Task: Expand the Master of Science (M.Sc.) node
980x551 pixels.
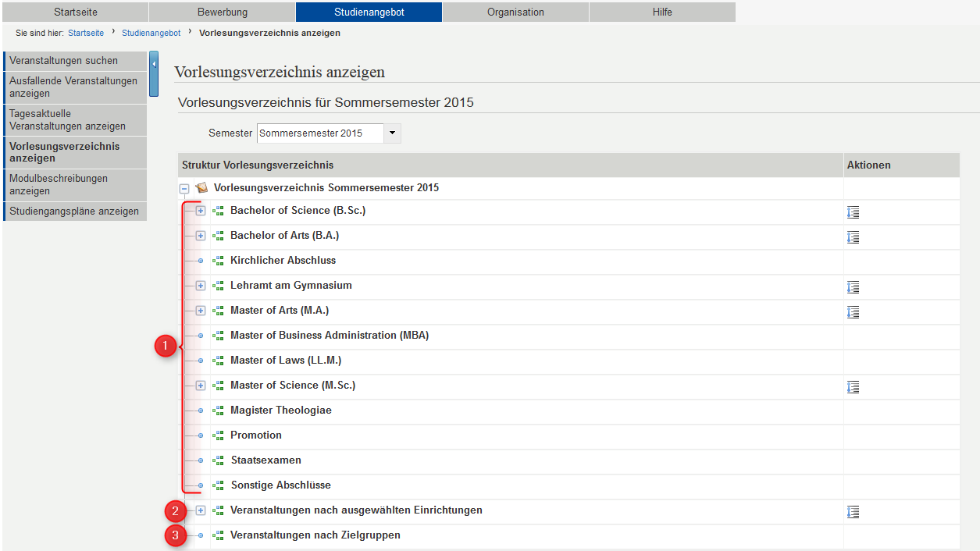Action: [201, 386]
